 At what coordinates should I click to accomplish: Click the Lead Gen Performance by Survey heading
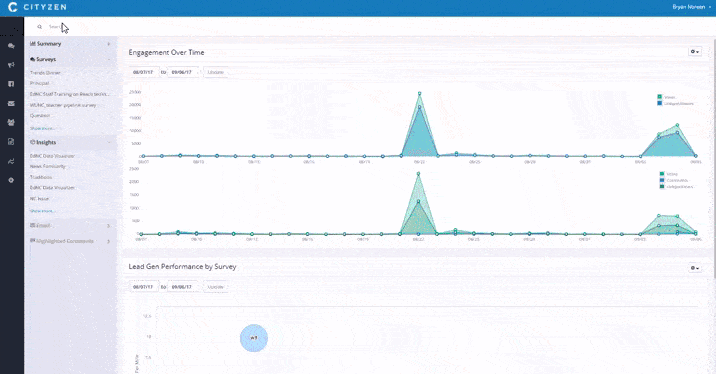tap(182, 267)
